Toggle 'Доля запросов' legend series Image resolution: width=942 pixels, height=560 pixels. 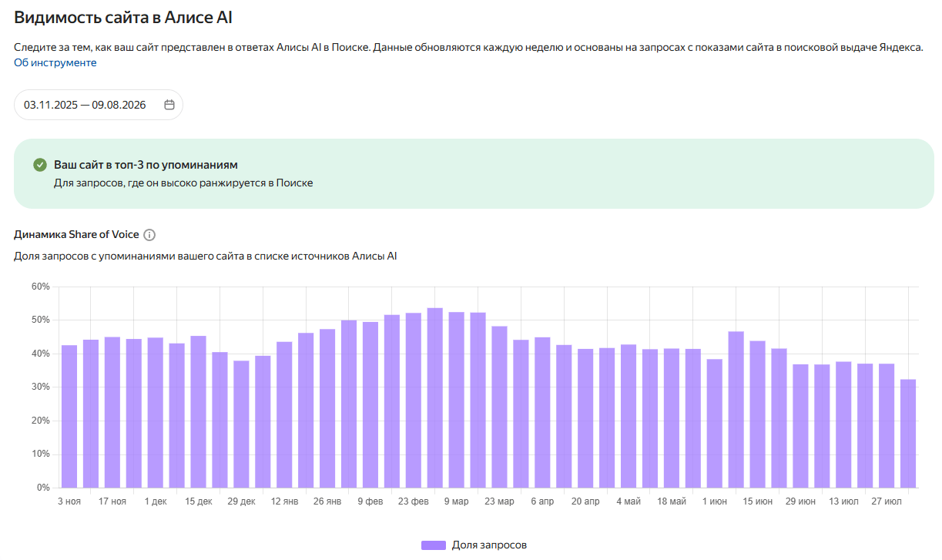tap(474, 545)
